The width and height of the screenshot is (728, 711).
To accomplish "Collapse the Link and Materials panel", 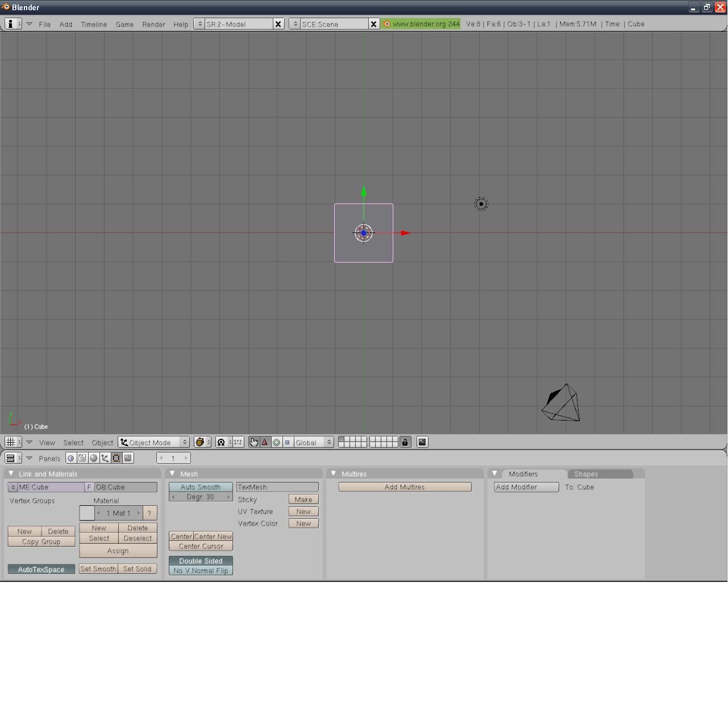I will click(x=11, y=473).
